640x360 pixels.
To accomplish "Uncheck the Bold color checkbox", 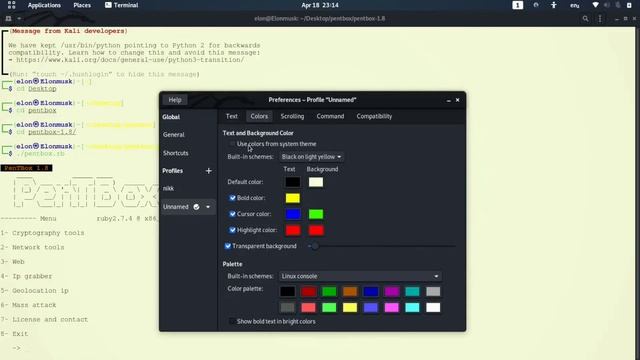I will click(x=232, y=198).
